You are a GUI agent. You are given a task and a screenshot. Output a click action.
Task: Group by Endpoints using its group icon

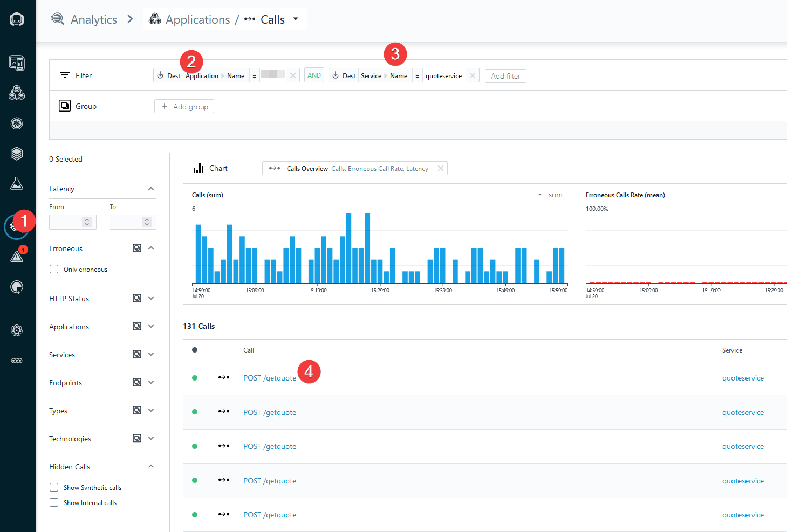click(x=137, y=382)
